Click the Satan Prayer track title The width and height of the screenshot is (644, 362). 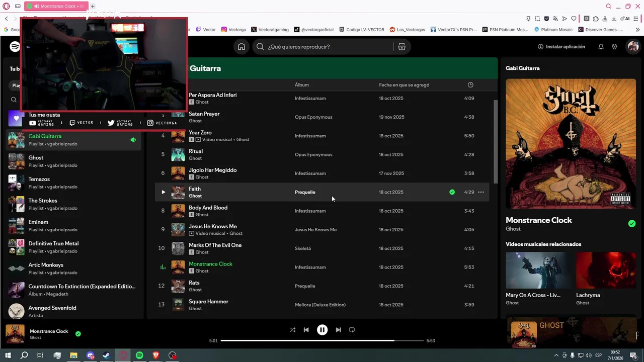204,114
